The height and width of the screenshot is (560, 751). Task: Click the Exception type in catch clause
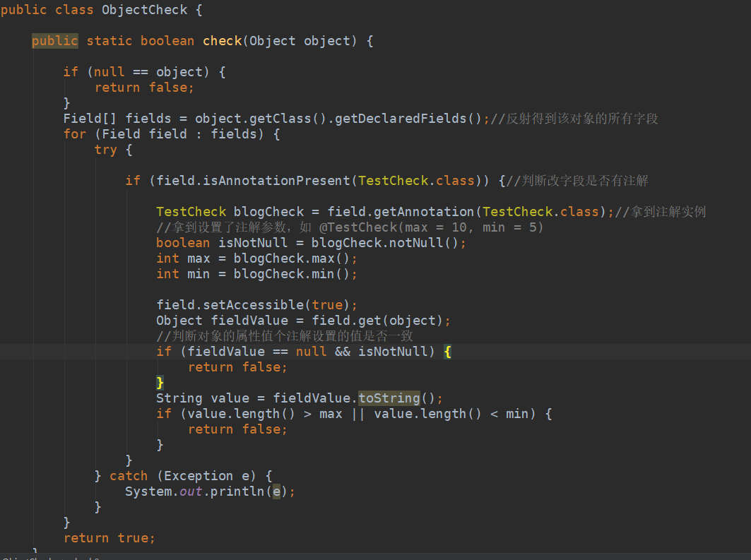(x=199, y=476)
